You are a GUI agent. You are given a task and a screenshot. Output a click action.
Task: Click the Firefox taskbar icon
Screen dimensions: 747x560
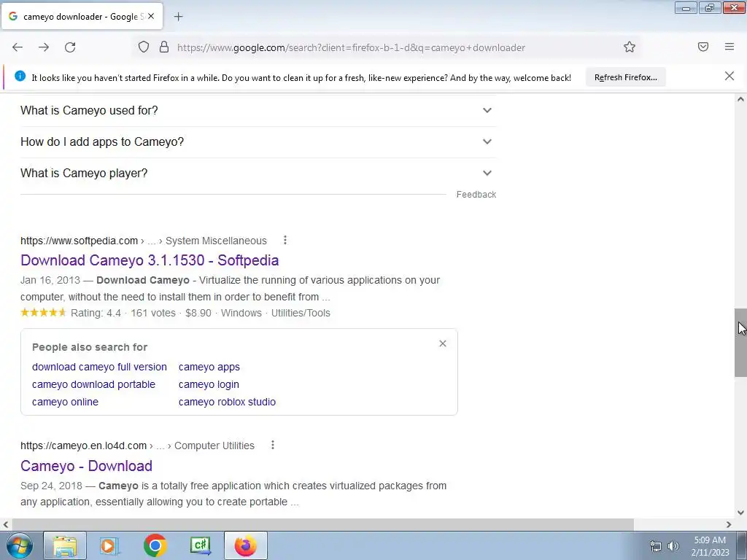pos(245,545)
